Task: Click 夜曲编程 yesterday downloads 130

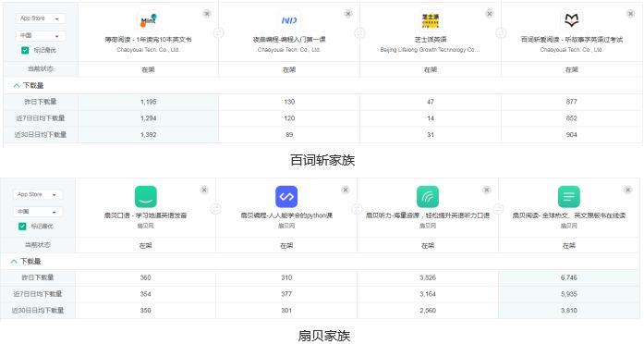Action: 289,102
